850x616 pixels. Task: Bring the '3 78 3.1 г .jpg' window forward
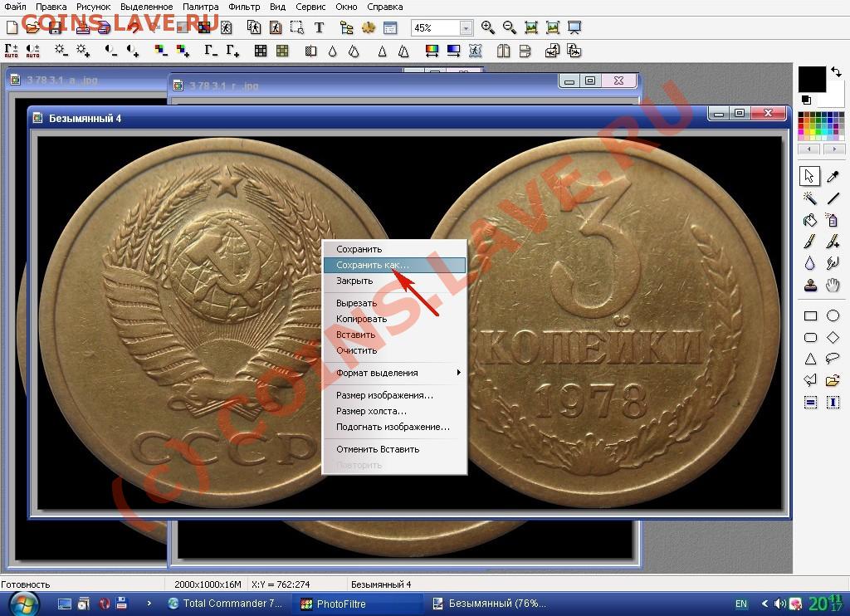pos(364,86)
